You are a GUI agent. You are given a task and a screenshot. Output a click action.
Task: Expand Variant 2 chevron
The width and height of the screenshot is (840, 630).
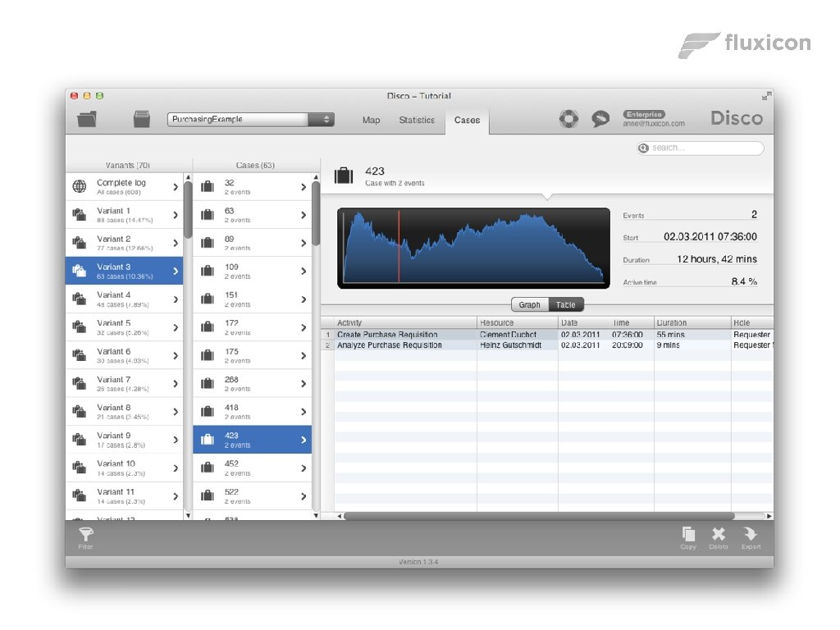pos(176,243)
